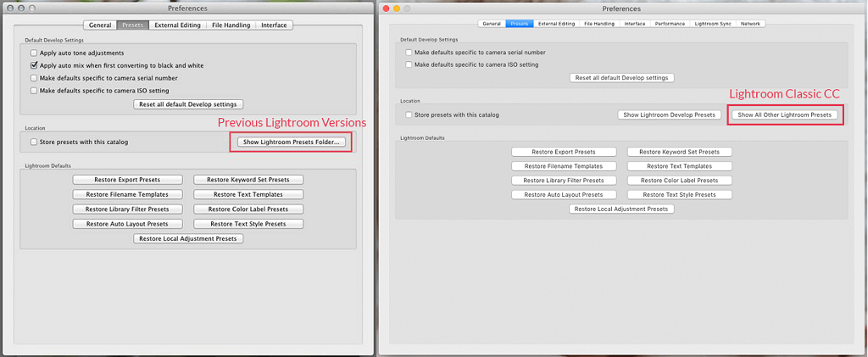The width and height of the screenshot is (868, 357).
Task: Check Store presets with this catalog, left window
Action: (34, 142)
